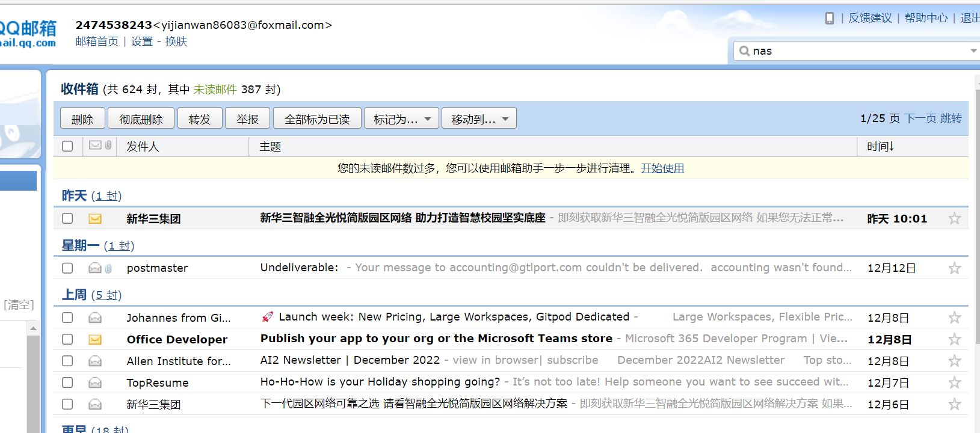Click envelope icon of Allen Institute email
Image resolution: width=980 pixels, height=433 pixels.
click(x=95, y=361)
